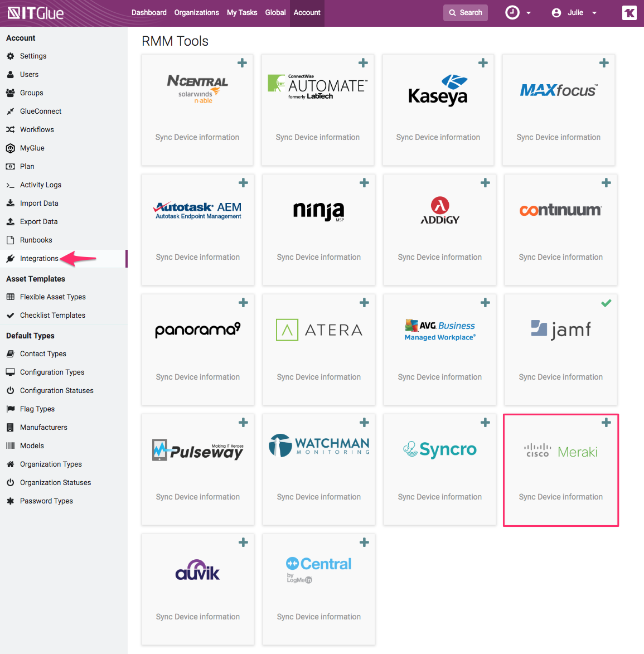The height and width of the screenshot is (654, 644).
Task: Select the Account menu item
Action: pos(307,12)
